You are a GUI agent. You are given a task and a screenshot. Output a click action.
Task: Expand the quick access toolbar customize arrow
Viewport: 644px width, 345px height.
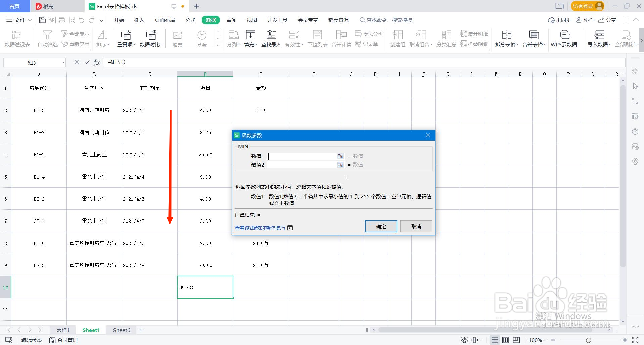[x=101, y=20]
